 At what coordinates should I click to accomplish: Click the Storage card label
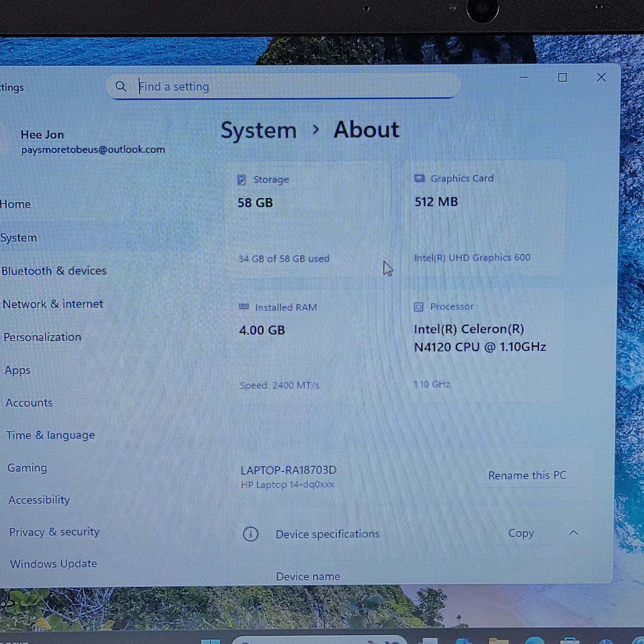[x=271, y=180]
